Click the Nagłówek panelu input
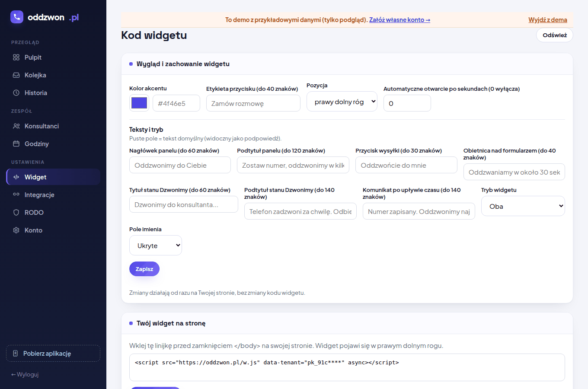 180,165
